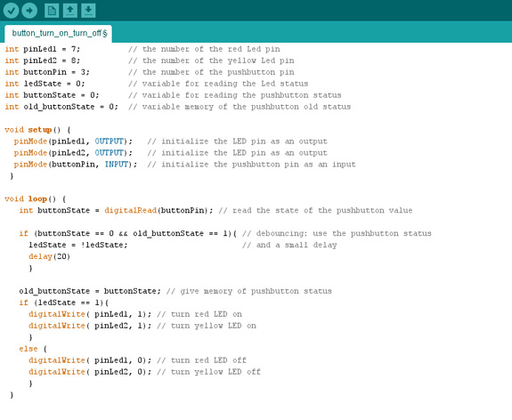Click comment 'variable for reading the Led status'
Viewport: 512px width, 420px height.
tap(225, 84)
